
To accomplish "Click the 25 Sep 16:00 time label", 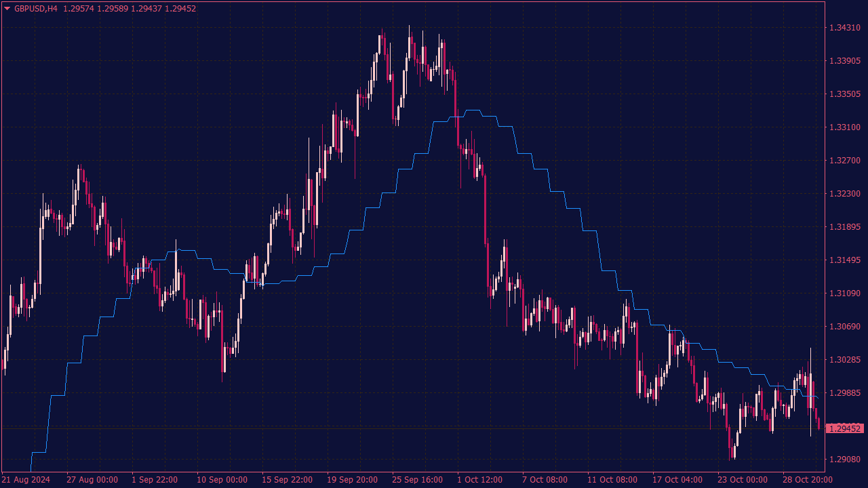I will coord(417,480).
